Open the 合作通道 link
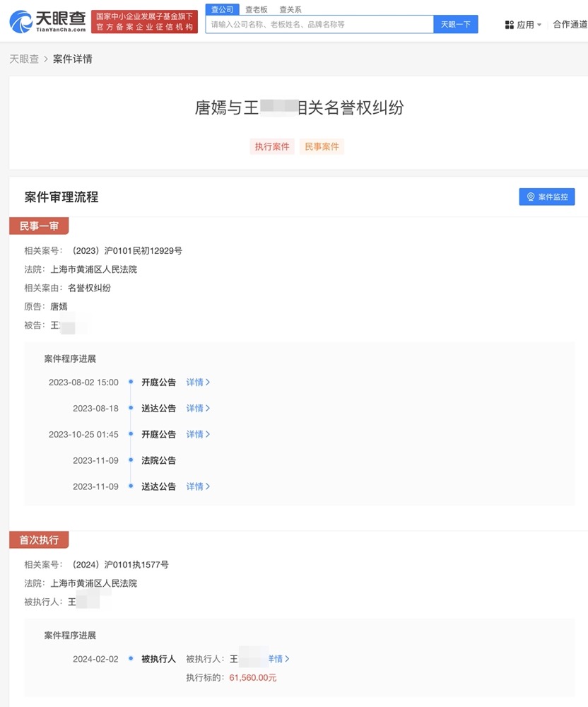 (x=570, y=24)
